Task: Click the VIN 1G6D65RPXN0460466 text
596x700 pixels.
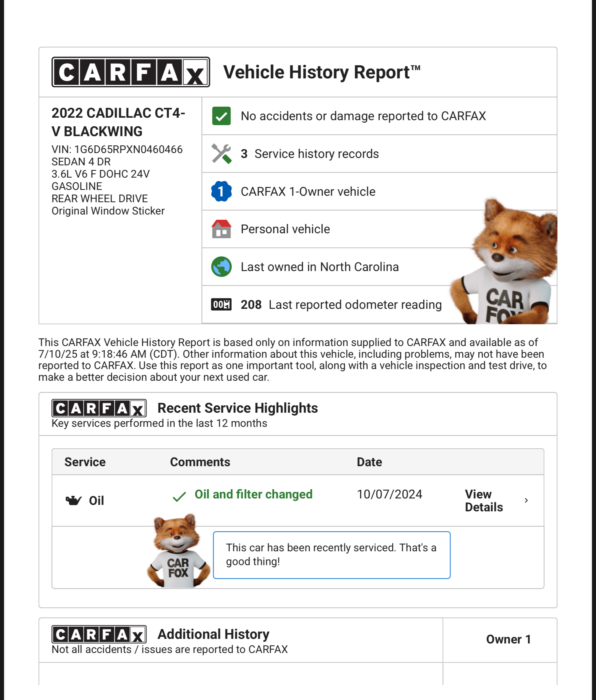Action: click(117, 149)
